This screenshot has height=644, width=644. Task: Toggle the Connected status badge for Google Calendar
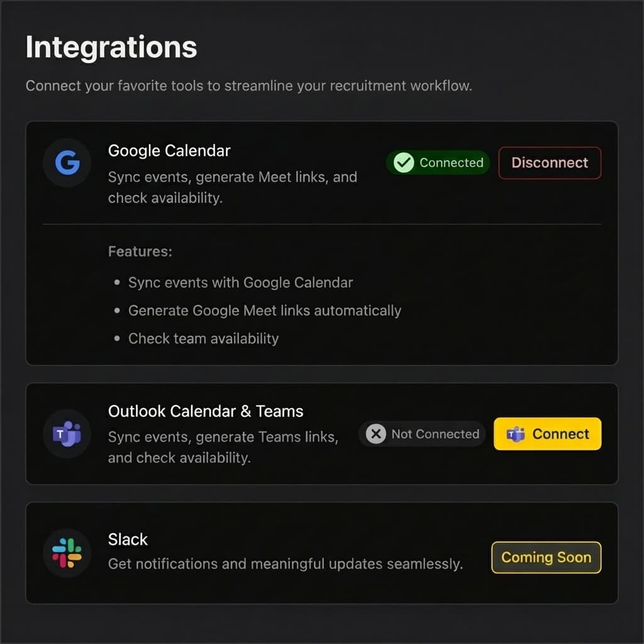(x=437, y=162)
